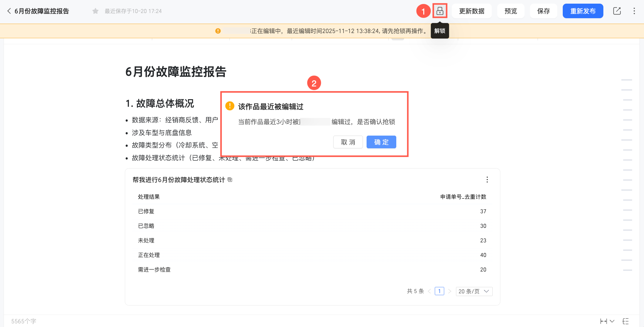This screenshot has width=644, height=327.
Task: Click the 处理结果 column header
Action: [149, 197]
